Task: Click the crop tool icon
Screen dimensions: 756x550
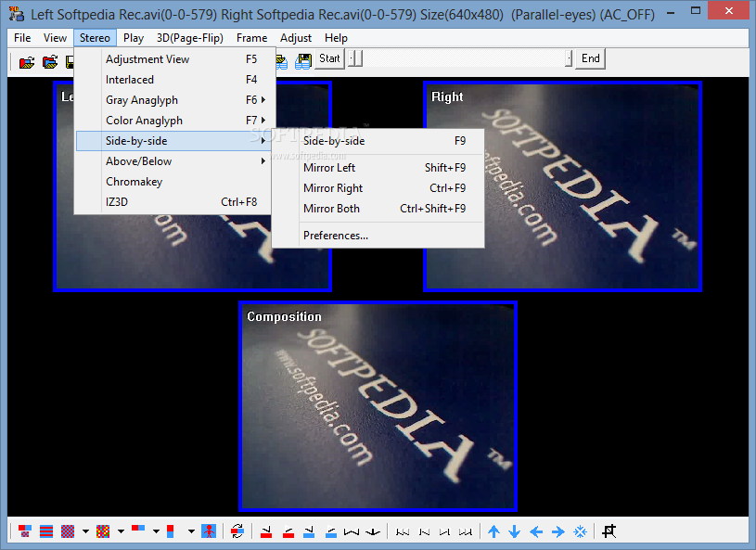Action: pyautogui.click(x=609, y=531)
